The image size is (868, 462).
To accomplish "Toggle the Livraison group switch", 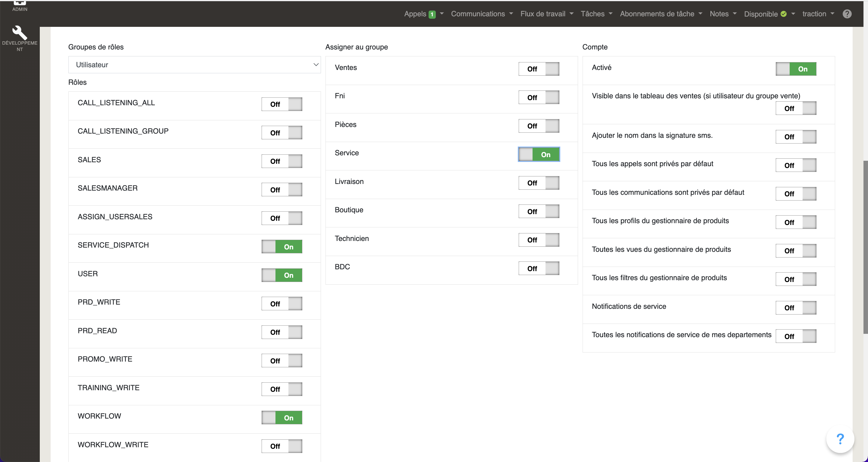I will [539, 183].
